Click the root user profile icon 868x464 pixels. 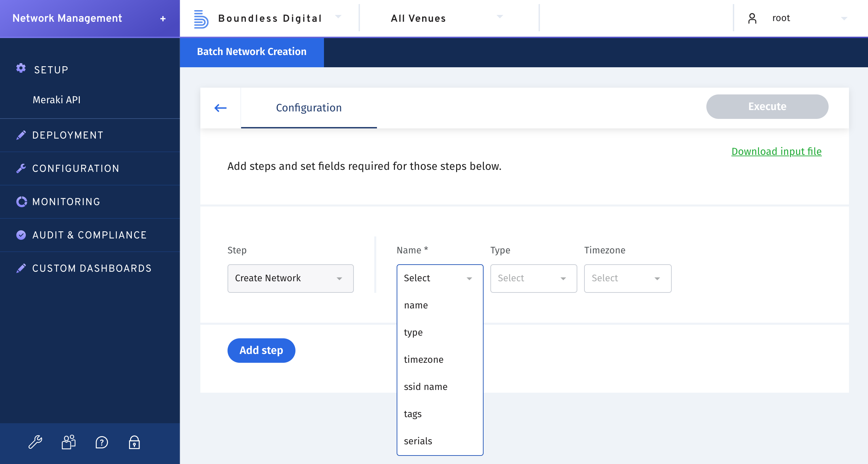click(752, 18)
